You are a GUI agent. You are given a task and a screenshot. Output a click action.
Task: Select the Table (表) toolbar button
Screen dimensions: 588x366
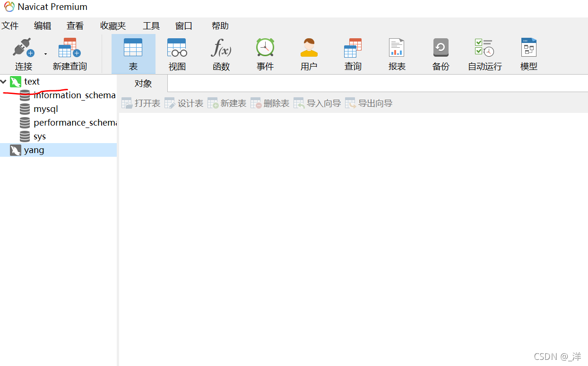[133, 54]
